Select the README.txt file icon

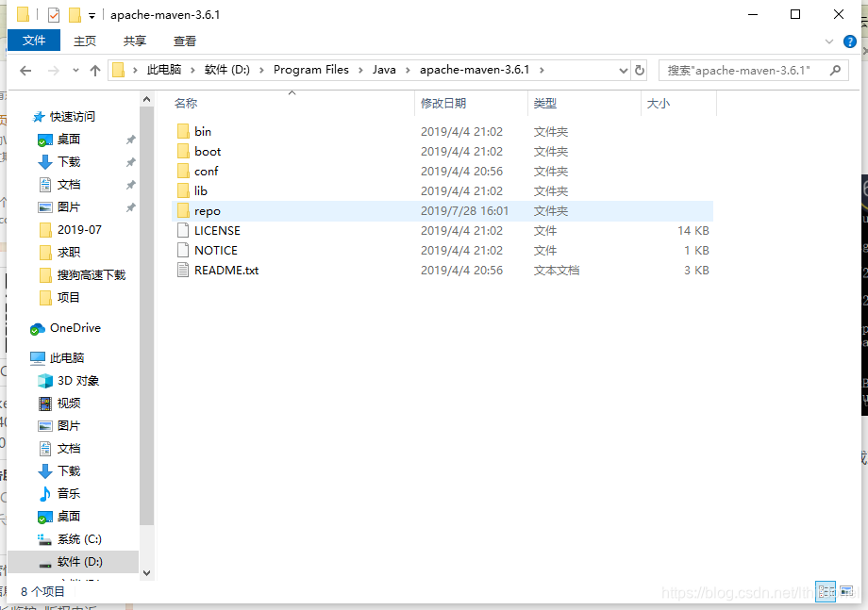[183, 271]
